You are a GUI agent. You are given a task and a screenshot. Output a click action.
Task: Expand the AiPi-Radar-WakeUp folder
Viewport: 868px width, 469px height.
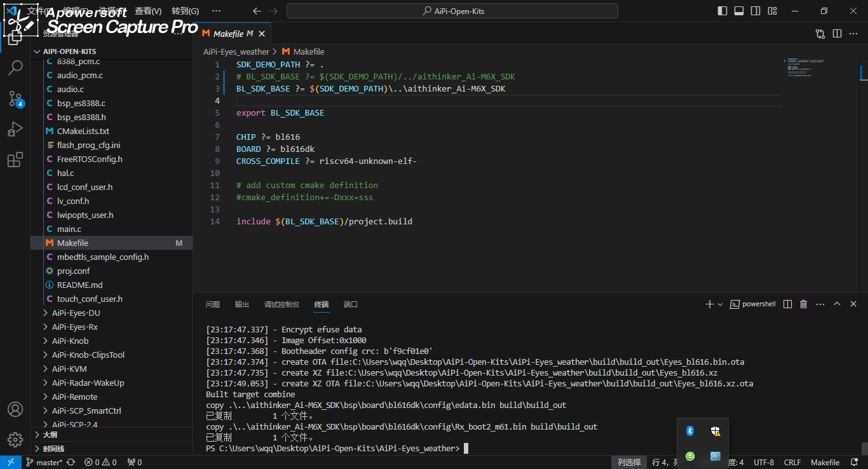pyautogui.click(x=111, y=383)
